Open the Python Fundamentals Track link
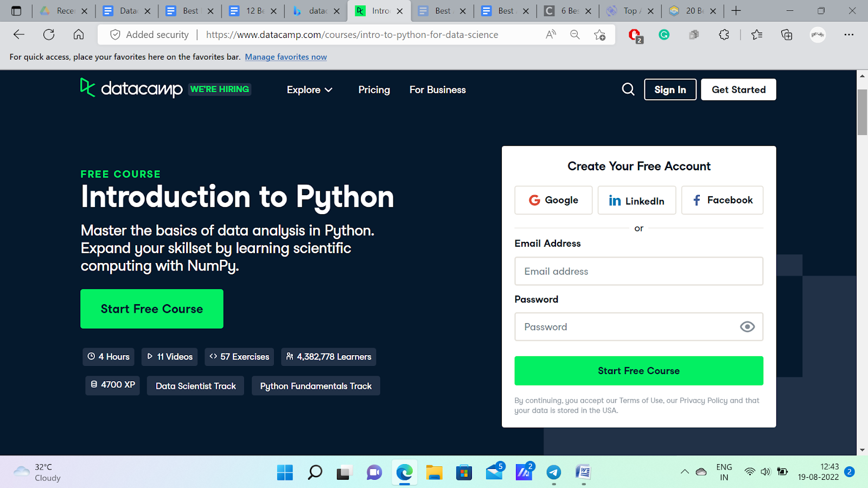 click(x=316, y=386)
